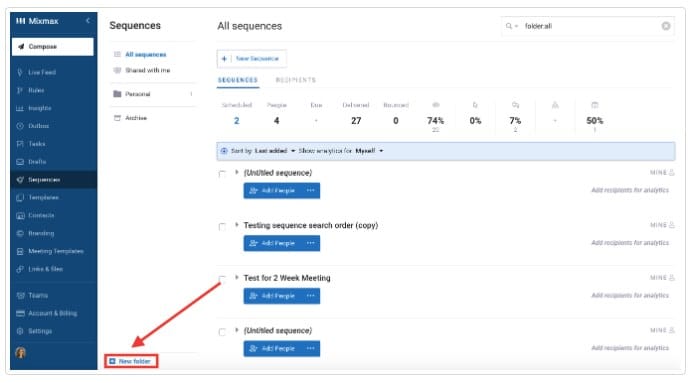Tick the Test for 2 Week Meeting checkbox
This screenshot has width=691, height=383.
click(x=222, y=279)
